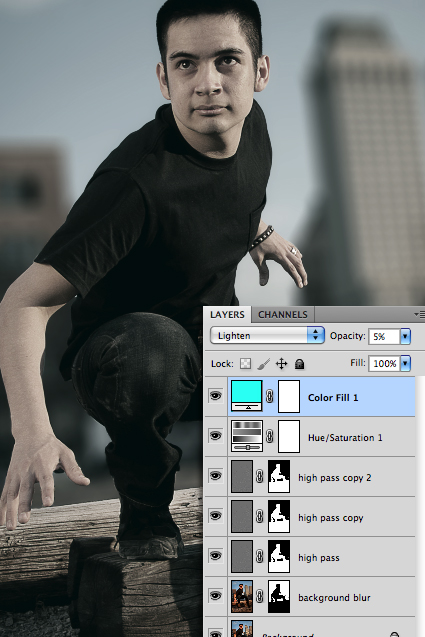Click the lock transparent pixels icon
This screenshot has height=637, width=425.
click(x=245, y=363)
